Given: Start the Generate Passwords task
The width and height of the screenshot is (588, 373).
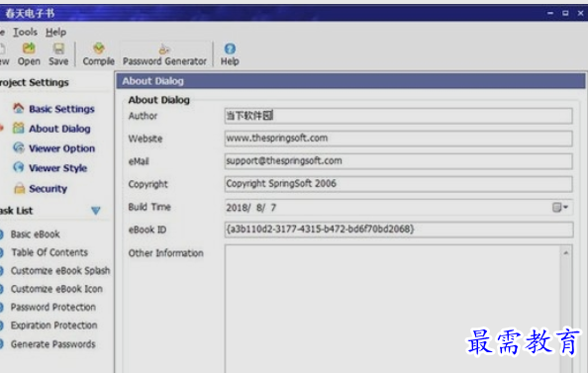Looking at the screenshot, I should tap(52, 344).
